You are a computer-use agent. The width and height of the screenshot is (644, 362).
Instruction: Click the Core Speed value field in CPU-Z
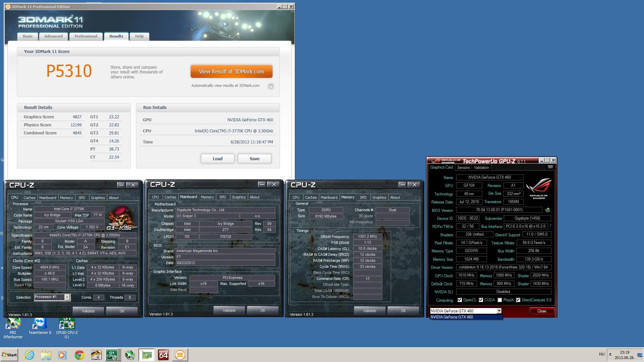pyautogui.click(x=50, y=267)
